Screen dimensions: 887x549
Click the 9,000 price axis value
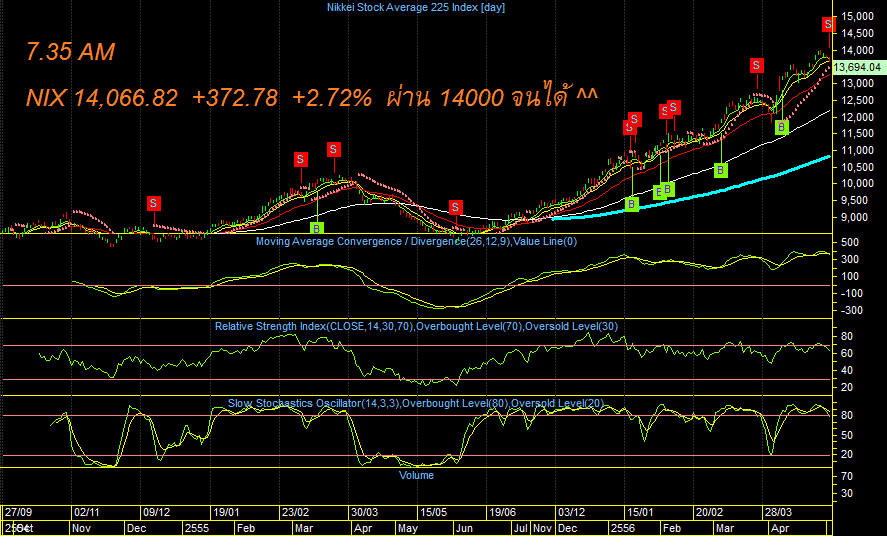tap(854, 217)
